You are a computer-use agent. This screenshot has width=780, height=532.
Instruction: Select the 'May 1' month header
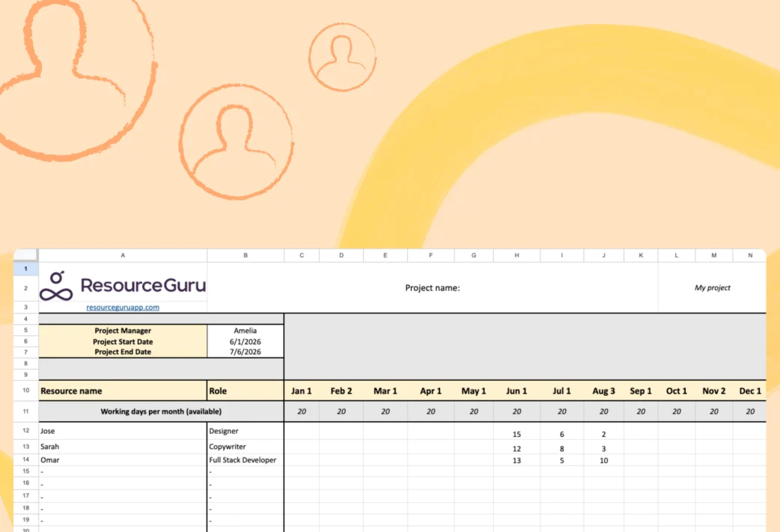click(474, 391)
